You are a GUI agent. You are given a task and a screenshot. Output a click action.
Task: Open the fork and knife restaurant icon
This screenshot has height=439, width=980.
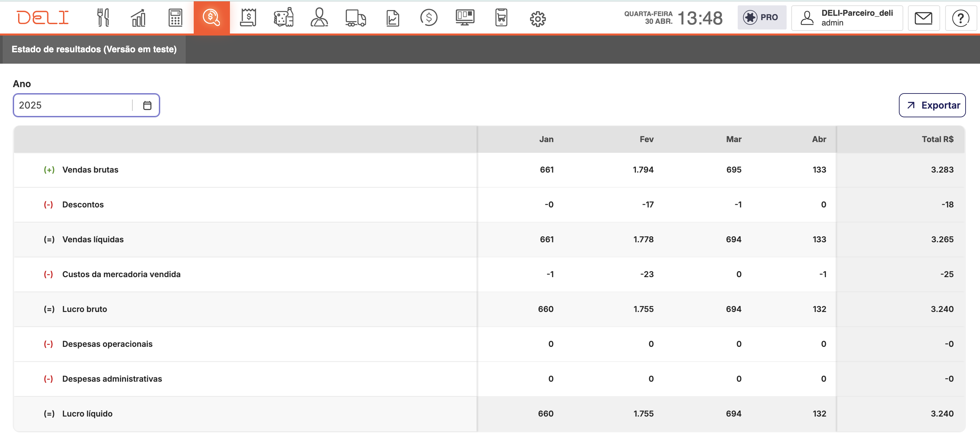point(103,17)
